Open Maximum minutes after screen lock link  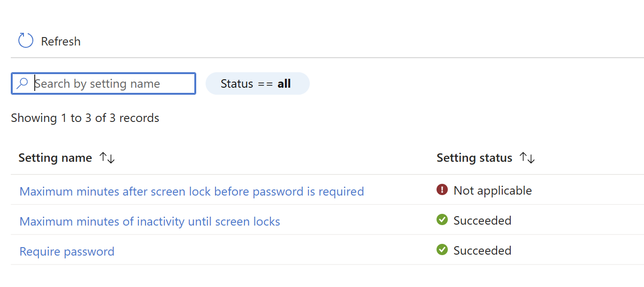pos(192,191)
